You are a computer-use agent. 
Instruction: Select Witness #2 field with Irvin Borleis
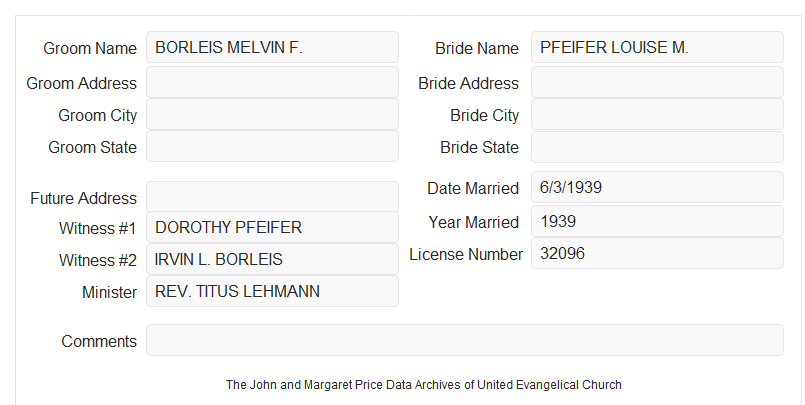tap(272, 259)
